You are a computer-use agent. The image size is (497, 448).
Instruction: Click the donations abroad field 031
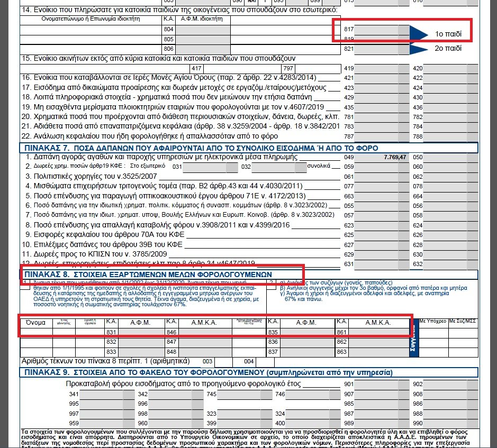point(210,167)
